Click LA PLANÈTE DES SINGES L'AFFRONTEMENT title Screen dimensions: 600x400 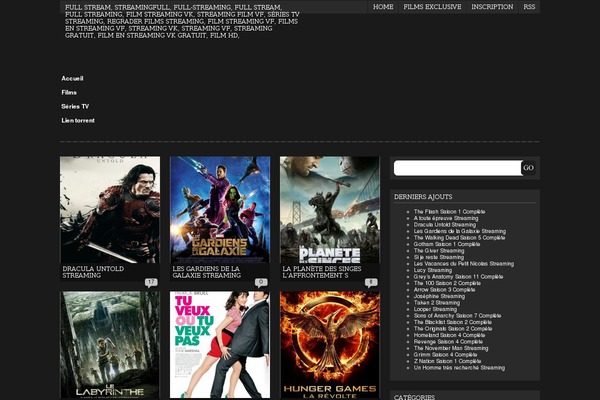click(x=321, y=272)
